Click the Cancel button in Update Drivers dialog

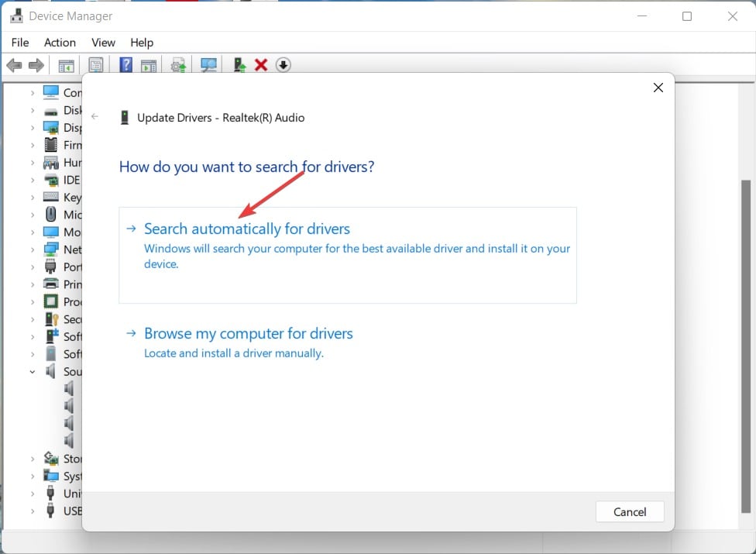[x=630, y=511]
